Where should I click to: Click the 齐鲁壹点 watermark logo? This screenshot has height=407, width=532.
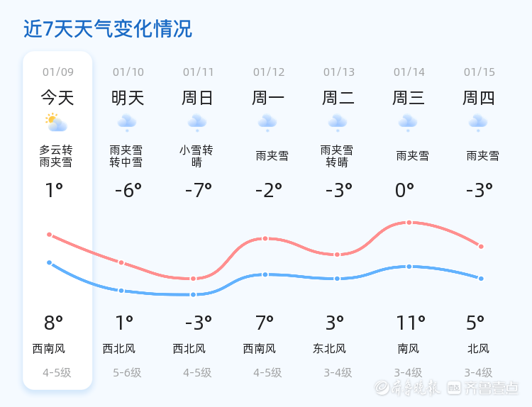point(492,388)
